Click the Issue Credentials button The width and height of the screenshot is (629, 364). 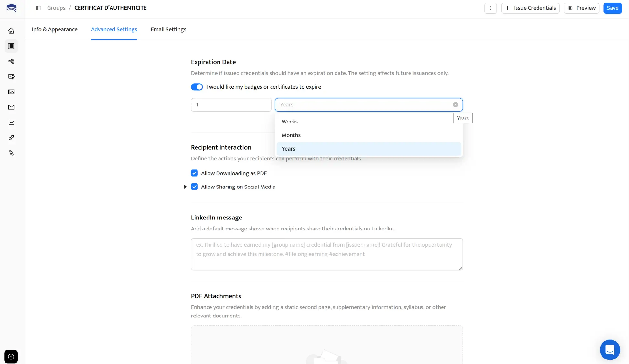tap(530, 8)
